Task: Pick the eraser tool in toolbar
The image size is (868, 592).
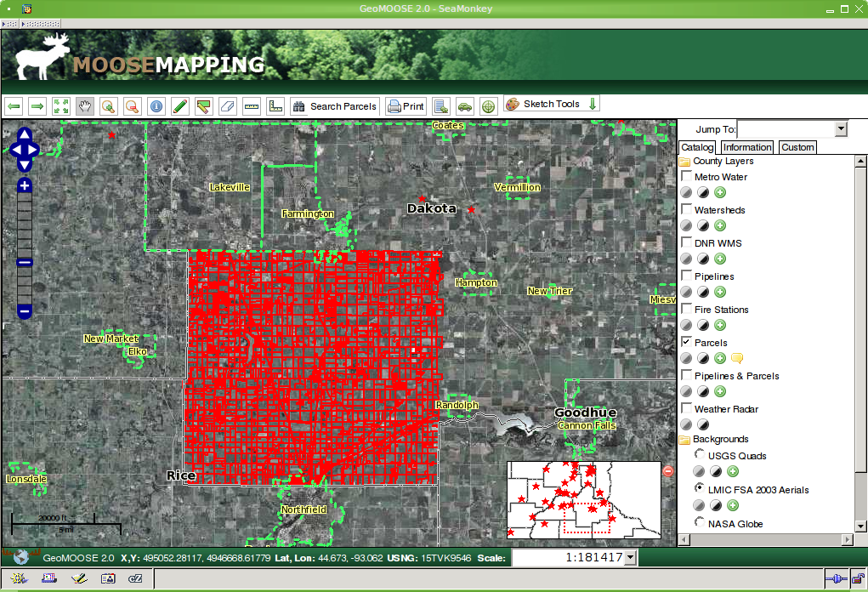Action: click(226, 106)
